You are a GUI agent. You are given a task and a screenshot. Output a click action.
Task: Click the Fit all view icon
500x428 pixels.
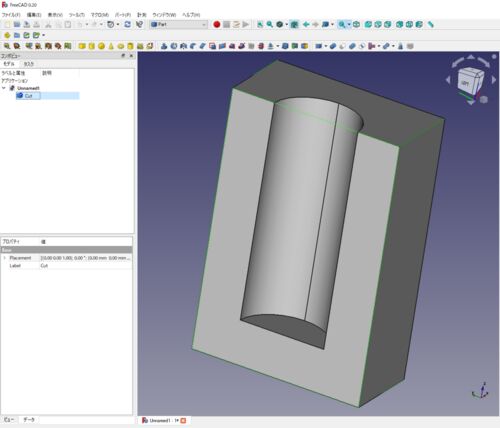(x=260, y=25)
